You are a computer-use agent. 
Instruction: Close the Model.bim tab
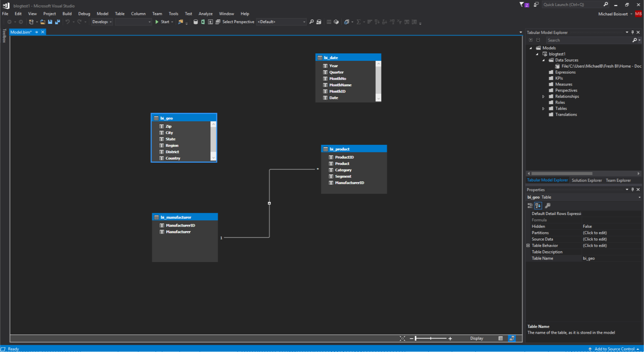point(43,32)
